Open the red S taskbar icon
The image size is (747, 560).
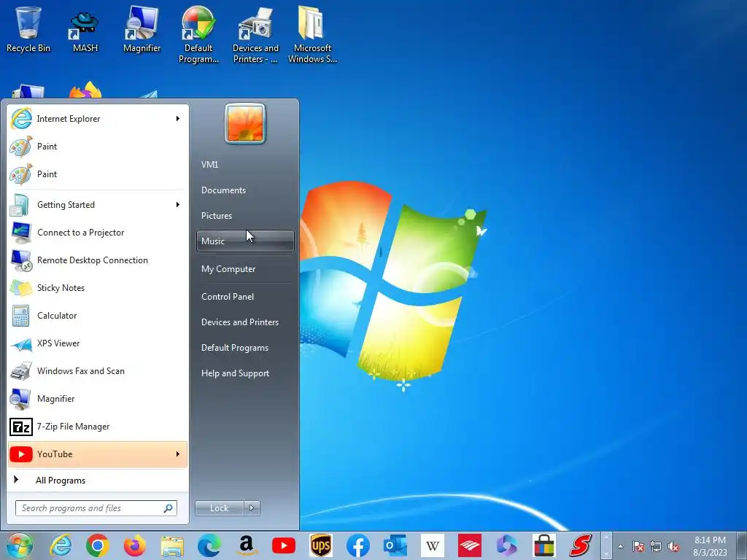pyautogui.click(x=581, y=545)
